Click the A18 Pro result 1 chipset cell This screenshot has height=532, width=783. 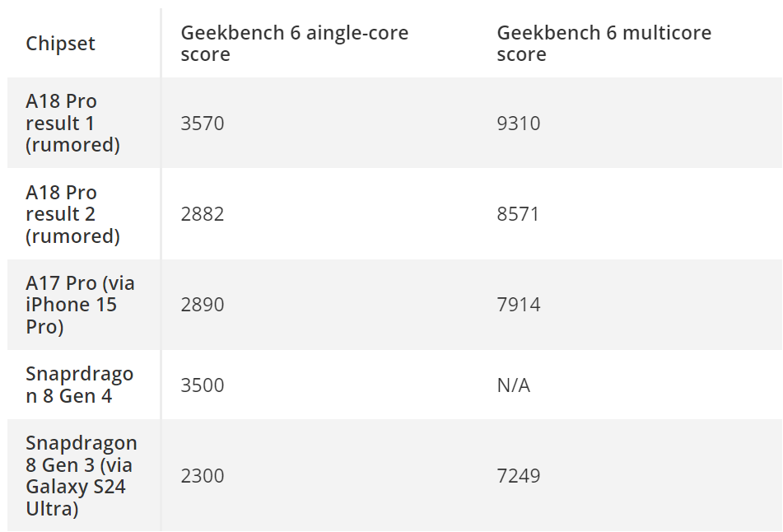tap(72, 124)
